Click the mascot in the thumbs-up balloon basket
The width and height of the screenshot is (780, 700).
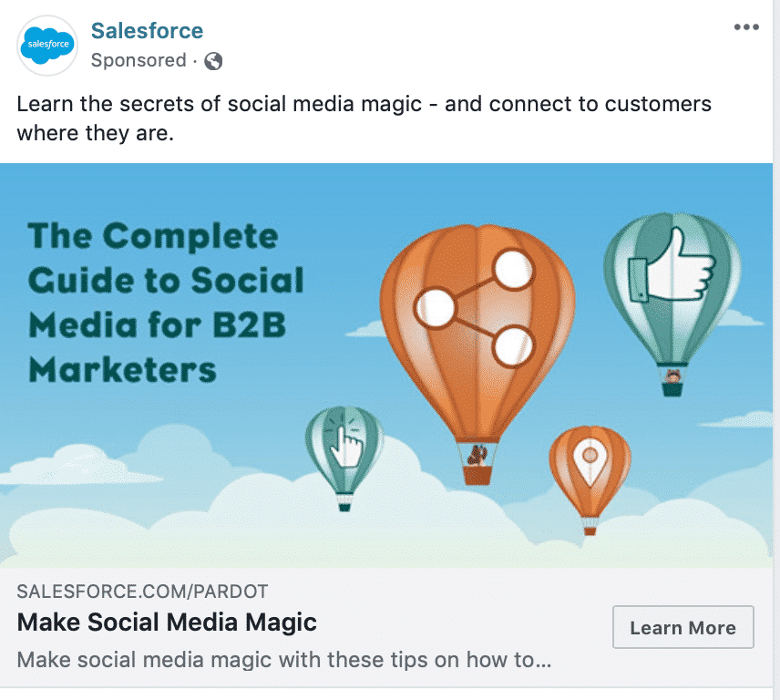pos(672,376)
